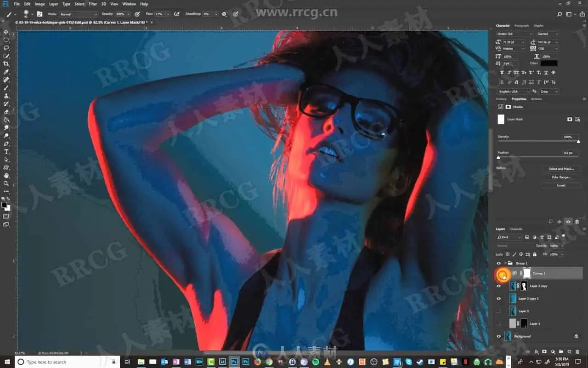Open the File menu

pos(17,4)
